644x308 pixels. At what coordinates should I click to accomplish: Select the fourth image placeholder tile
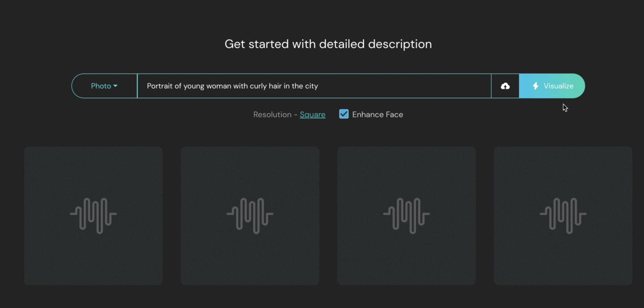pos(563,216)
